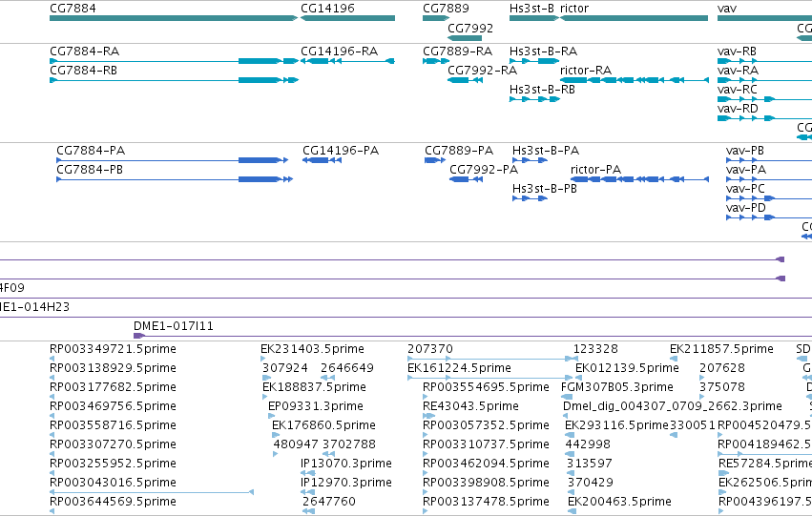Select transcript CG7992-RA
This screenshot has width=812, height=516.
click(465, 80)
